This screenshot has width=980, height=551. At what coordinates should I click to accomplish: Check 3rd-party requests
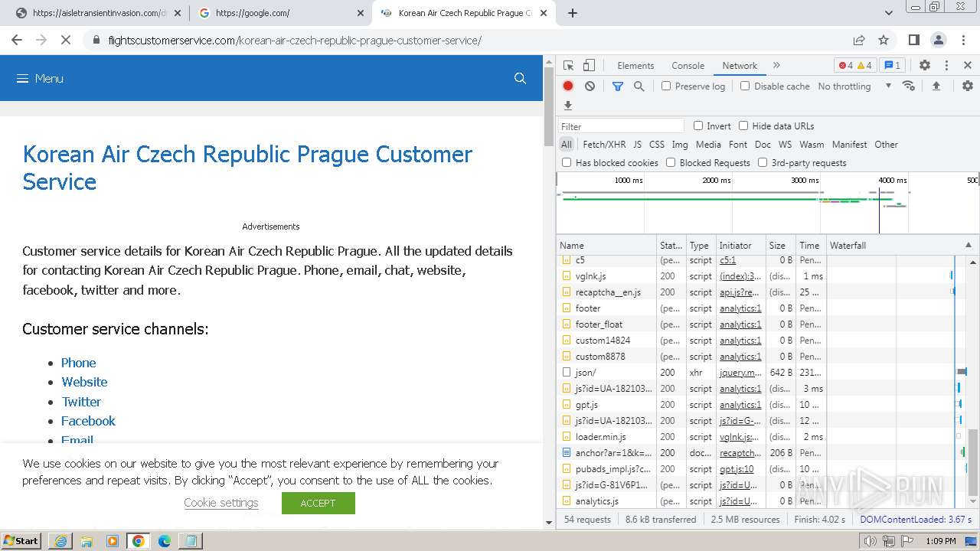[x=763, y=162]
